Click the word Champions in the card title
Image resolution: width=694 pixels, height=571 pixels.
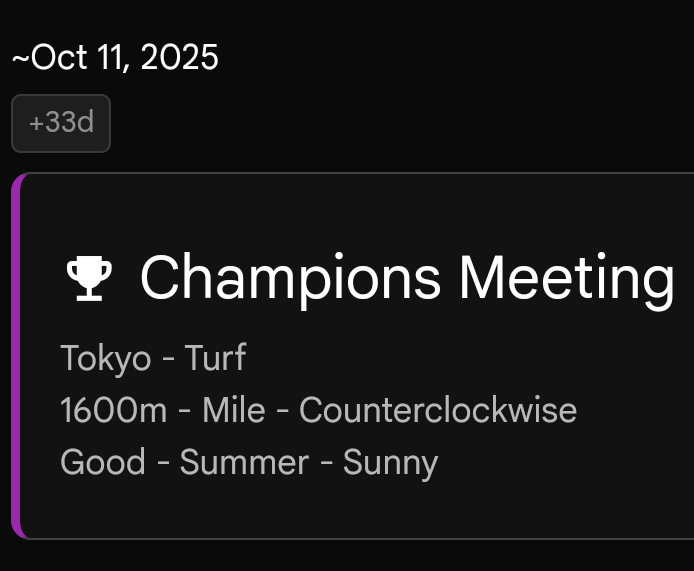click(290, 281)
